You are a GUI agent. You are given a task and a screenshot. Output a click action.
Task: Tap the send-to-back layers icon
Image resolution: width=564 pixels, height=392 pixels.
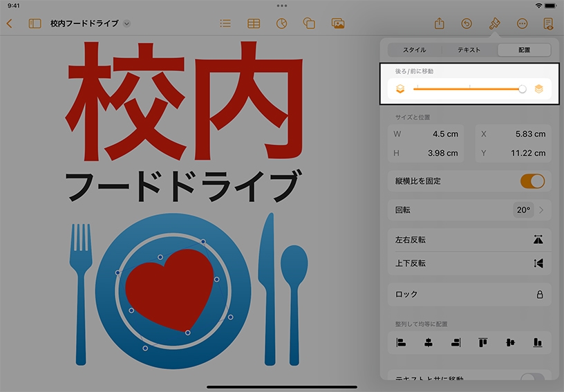[399, 88]
